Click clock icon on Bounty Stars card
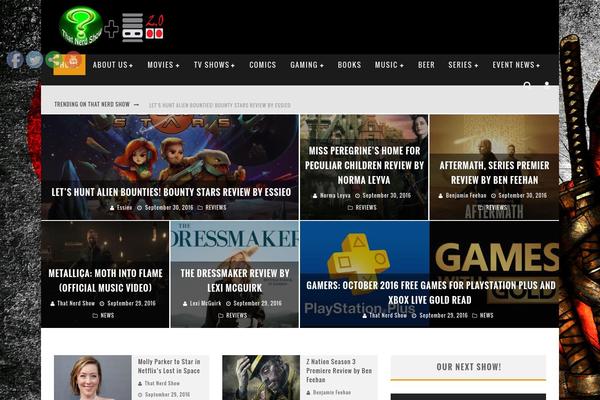Image resolution: width=600 pixels, height=400 pixels. pos(140,208)
